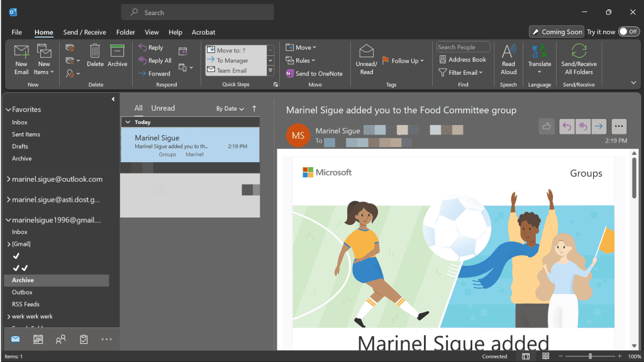The width and height of the screenshot is (644, 362).
Task: Open the Follow Up dropdown
Action: pyautogui.click(x=403, y=61)
